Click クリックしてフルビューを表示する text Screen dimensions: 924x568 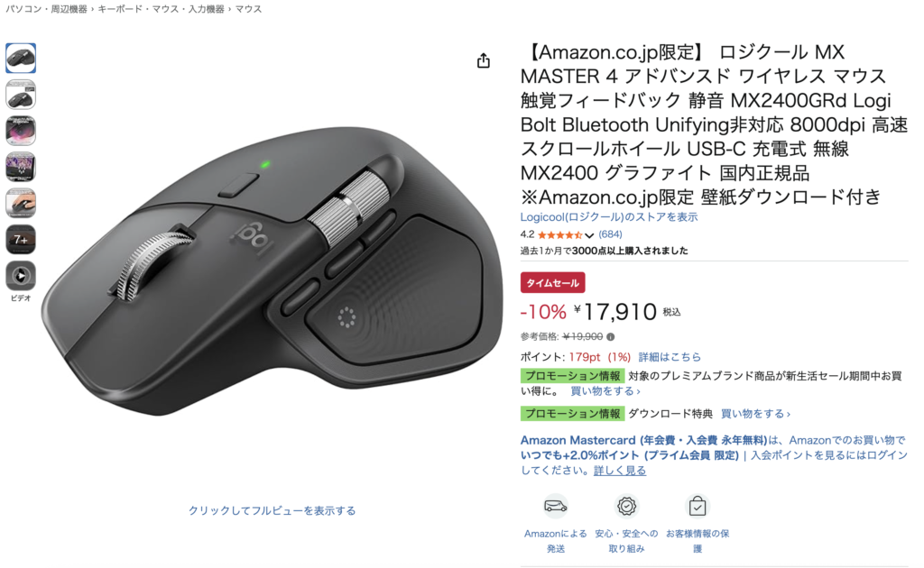(273, 510)
